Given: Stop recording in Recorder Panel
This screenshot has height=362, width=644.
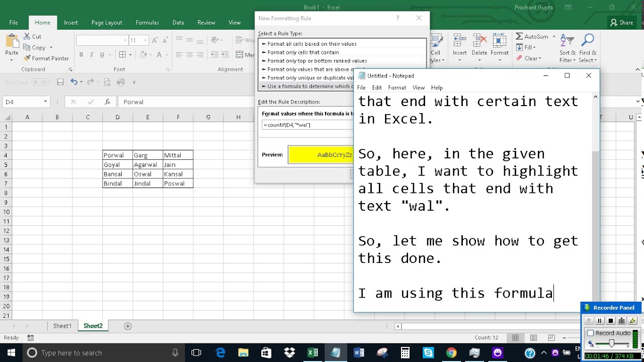Looking at the screenshot, I should click(x=611, y=321).
